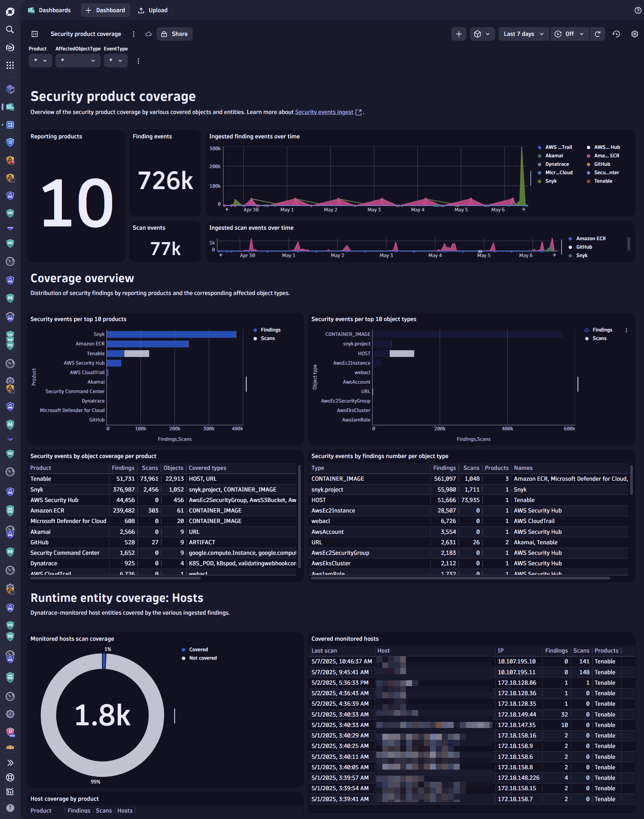The image size is (644, 819).
Task: Open the stacked cubes app icon in sidebar
Action: pyautogui.click(x=10, y=89)
